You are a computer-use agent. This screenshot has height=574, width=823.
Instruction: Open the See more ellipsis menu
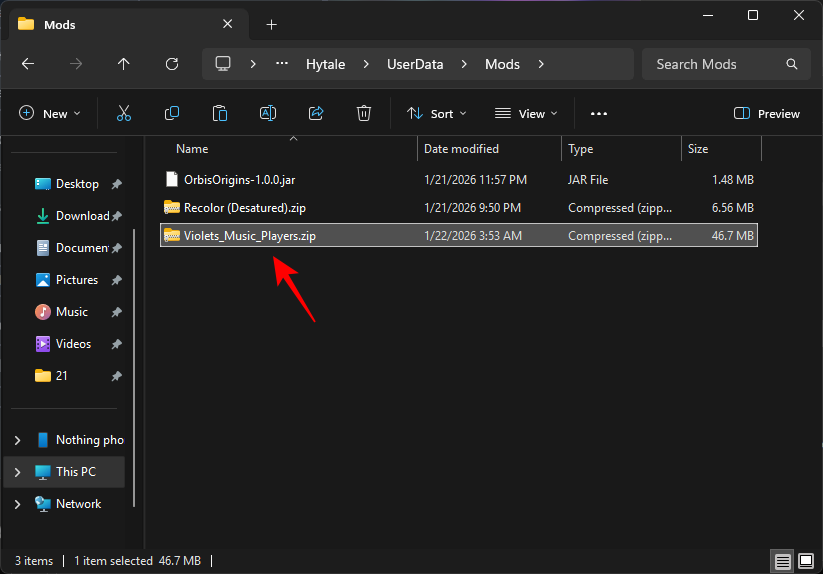pos(599,114)
